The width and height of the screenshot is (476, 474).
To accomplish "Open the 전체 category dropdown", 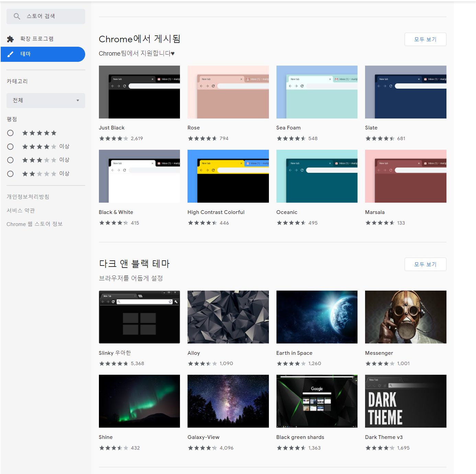I will (46, 101).
